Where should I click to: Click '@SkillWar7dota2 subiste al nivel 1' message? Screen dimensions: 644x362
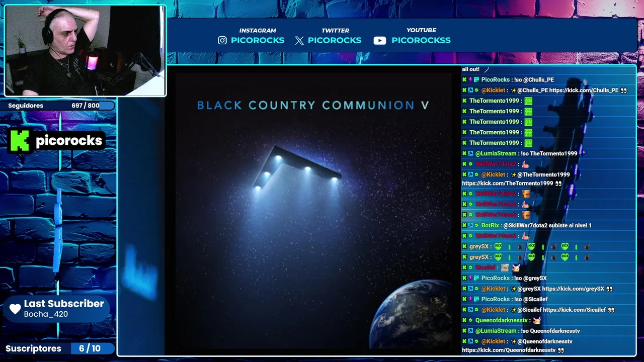(547, 225)
